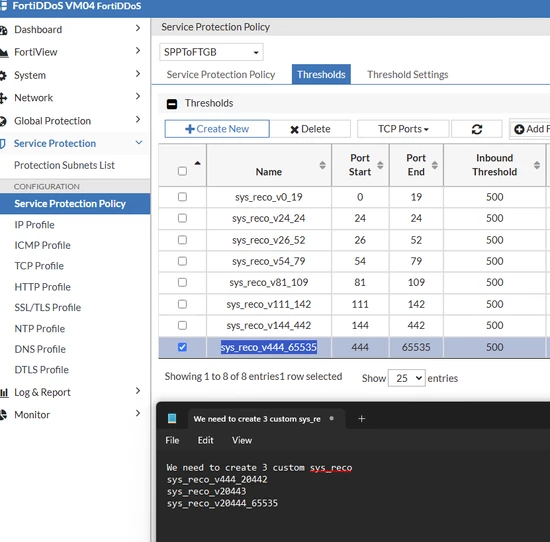Click the Create New button

[x=217, y=129]
